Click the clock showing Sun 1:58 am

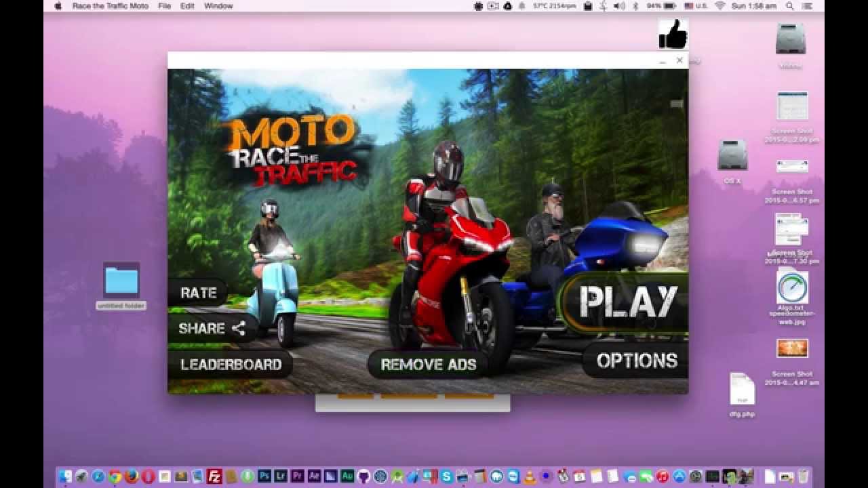point(754,5)
